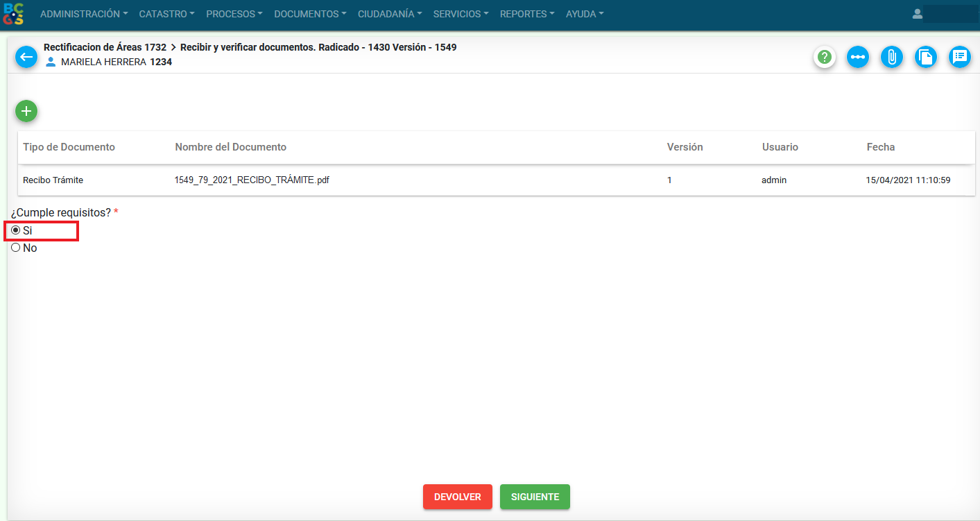Click the red DEVOLVER button
Image resolution: width=980 pixels, height=521 pixels.
pyautogui.click(x=458, y=497)
